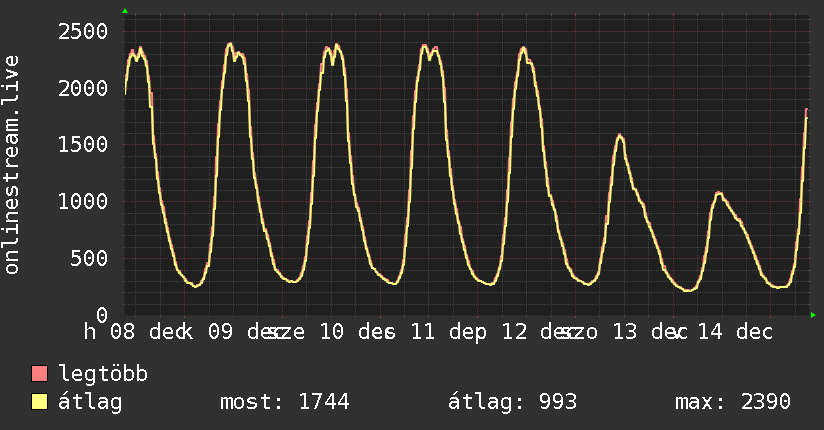The height and width of the screenshot is (430, 824).
Task: Click the '12 dec' x-axis date label
Action: point(539,332)
